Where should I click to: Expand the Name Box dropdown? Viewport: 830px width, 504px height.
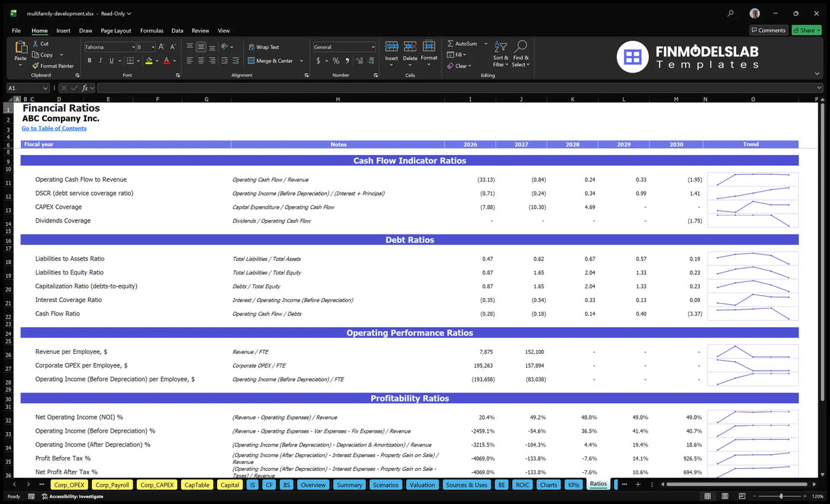[x=46, y=88]
